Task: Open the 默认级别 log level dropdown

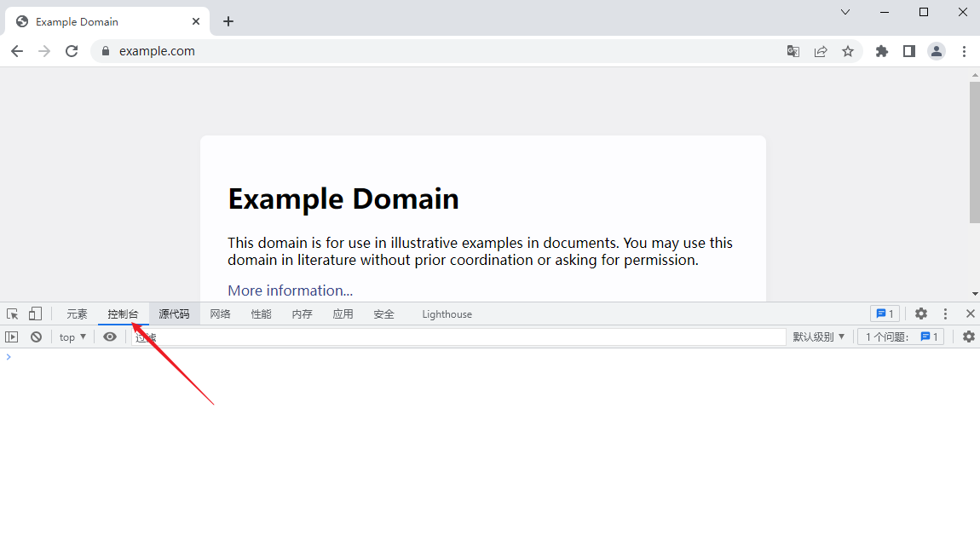Action: pos(819,337)
